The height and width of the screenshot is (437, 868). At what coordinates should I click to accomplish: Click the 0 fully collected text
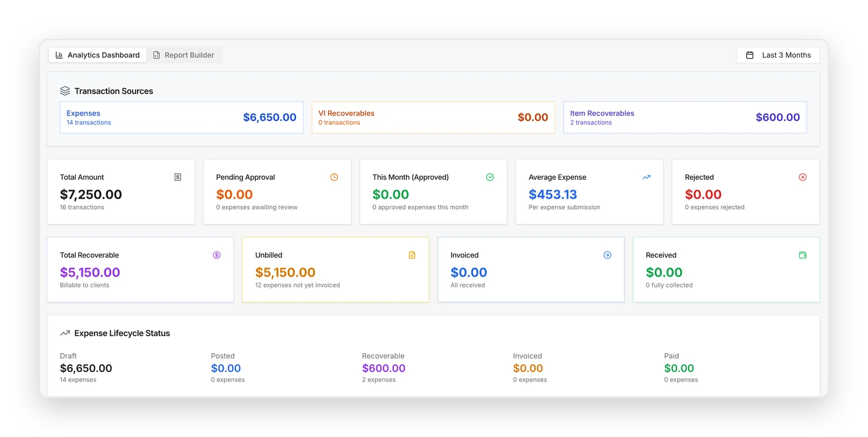[669, 285]
